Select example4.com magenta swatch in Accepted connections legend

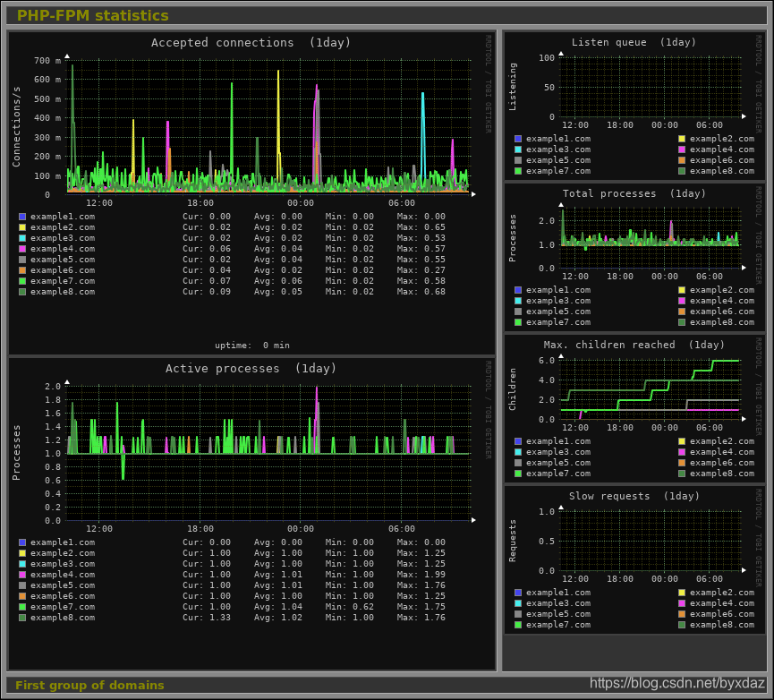[x=22, y=249]
